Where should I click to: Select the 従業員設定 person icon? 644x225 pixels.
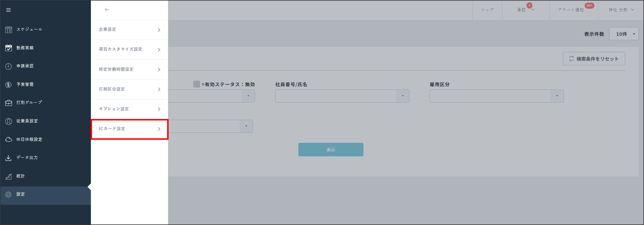(x=8, y=121)
